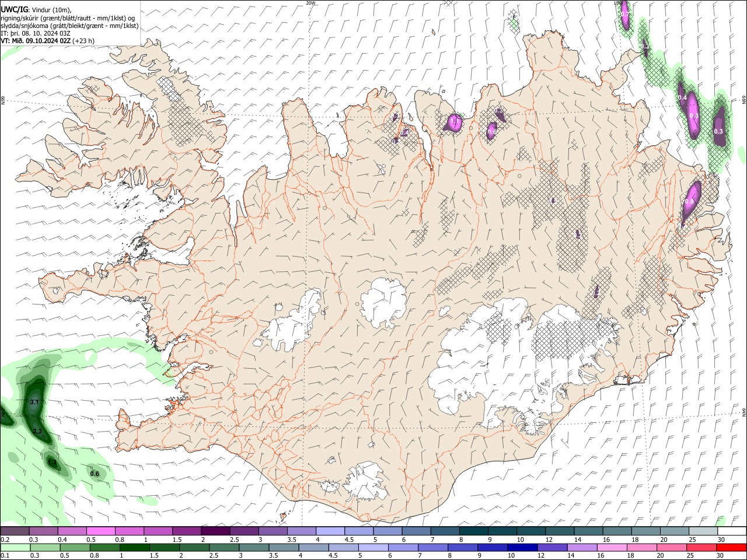Click the '30' label under the top legend row
The image size is (747, 560).
click(721, 540)
